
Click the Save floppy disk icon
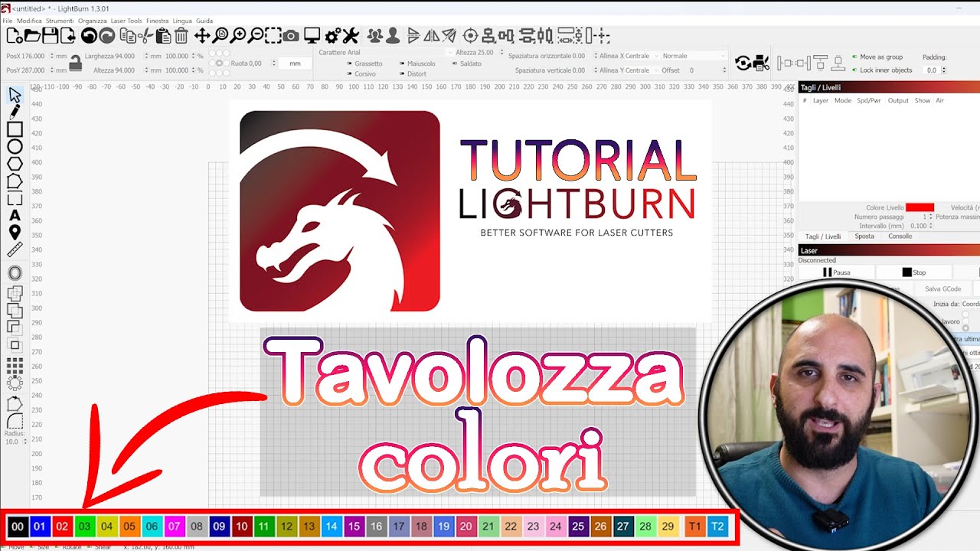[x=50, y=35]
